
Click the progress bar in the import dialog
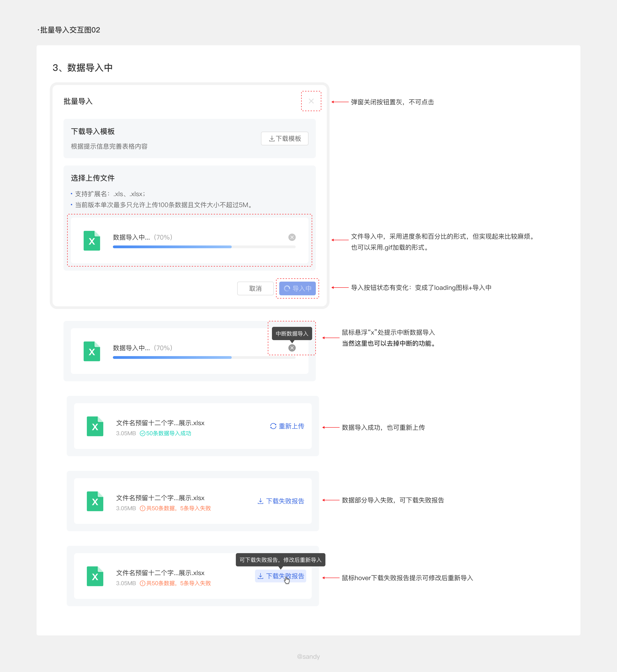[x=204, y=247]
